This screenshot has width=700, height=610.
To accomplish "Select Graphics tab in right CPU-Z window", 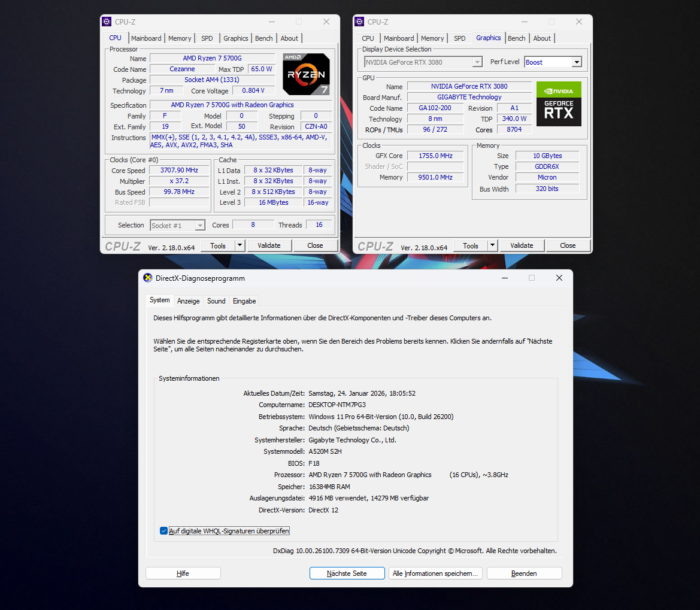I will pos(489,38).
